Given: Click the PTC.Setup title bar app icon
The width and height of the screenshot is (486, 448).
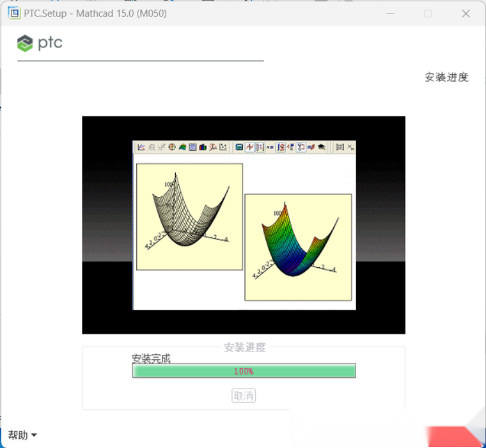Looking at the screenshot, I should [13, 13].
